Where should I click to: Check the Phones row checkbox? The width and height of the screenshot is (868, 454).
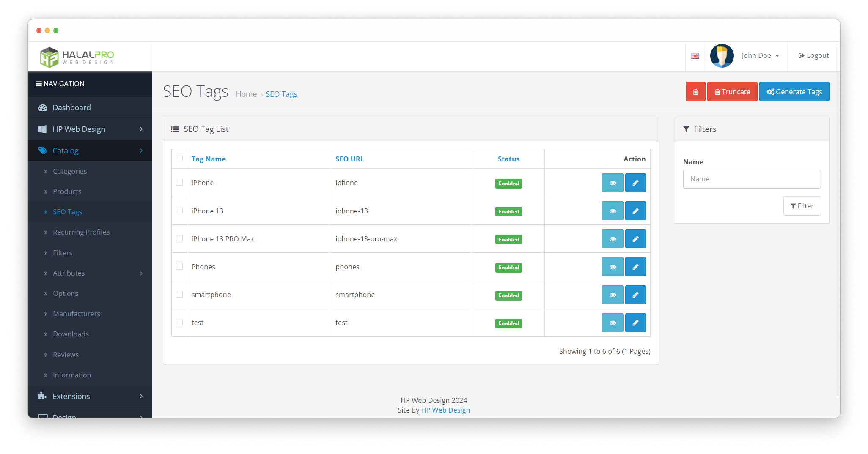(179, 266)
